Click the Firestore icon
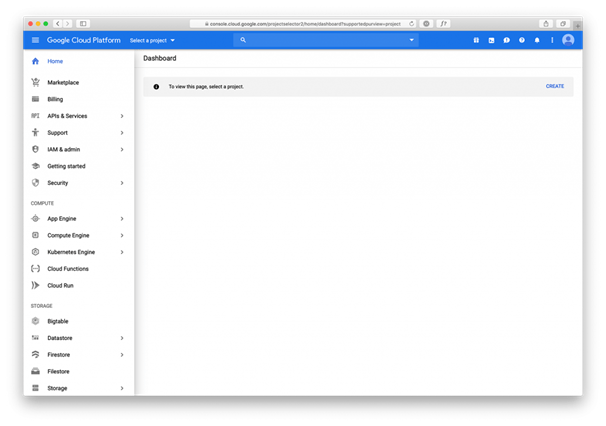The height and width of the screenshot is (426, 606). tap(36, 354)
